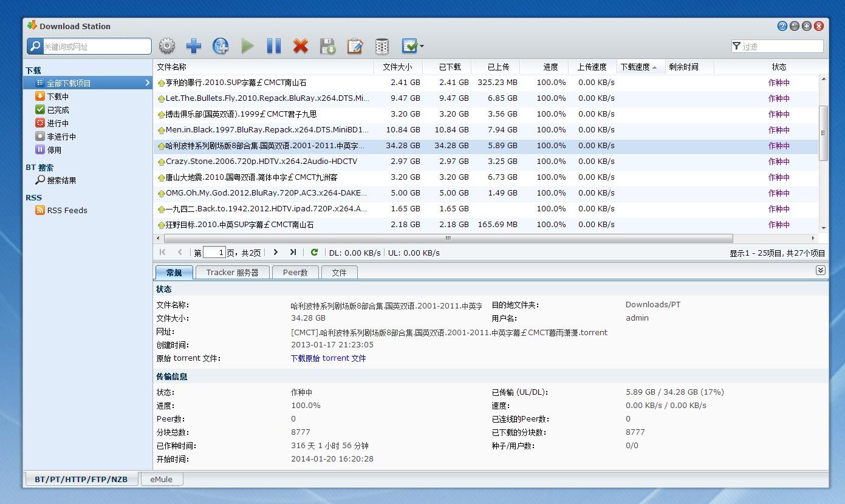This screenshot has width=845, height=504.
Task: Pause the selected task using pause icon
Action: coord(273,46)
